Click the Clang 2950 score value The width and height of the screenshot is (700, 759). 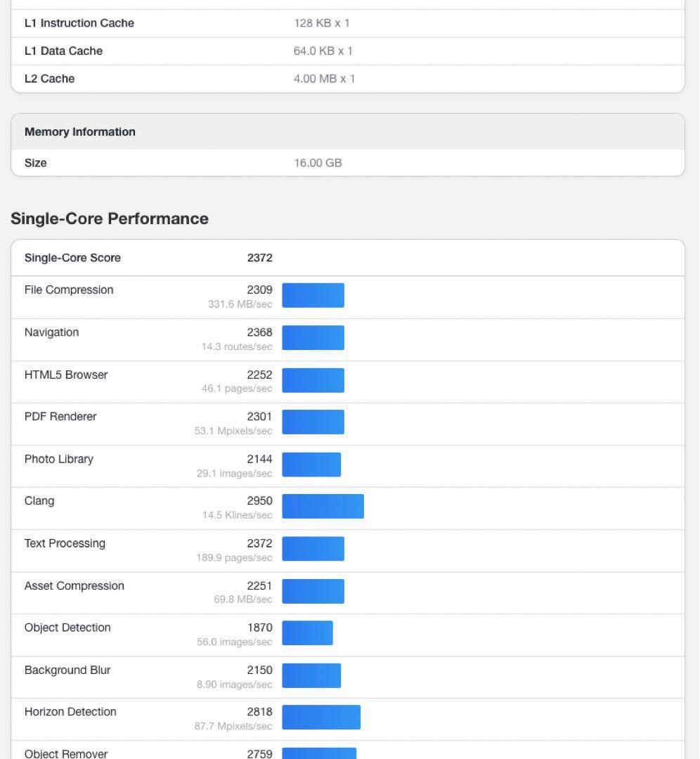point(259,501)
